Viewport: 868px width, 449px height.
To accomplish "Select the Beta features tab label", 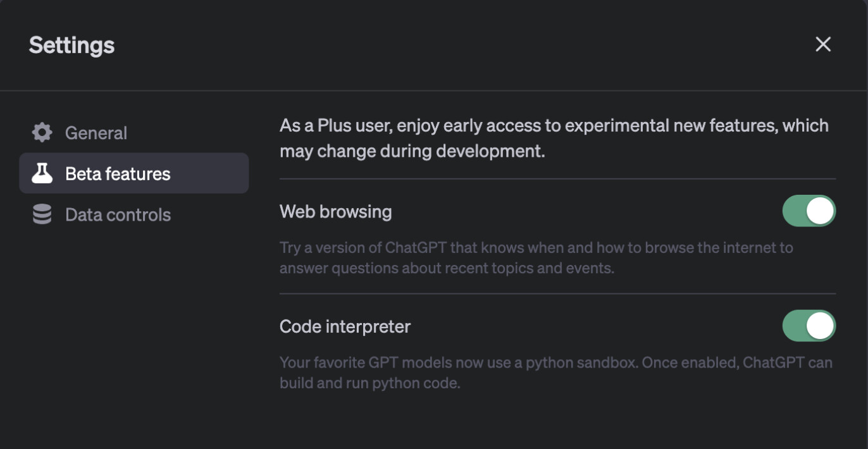I will 118,174.
